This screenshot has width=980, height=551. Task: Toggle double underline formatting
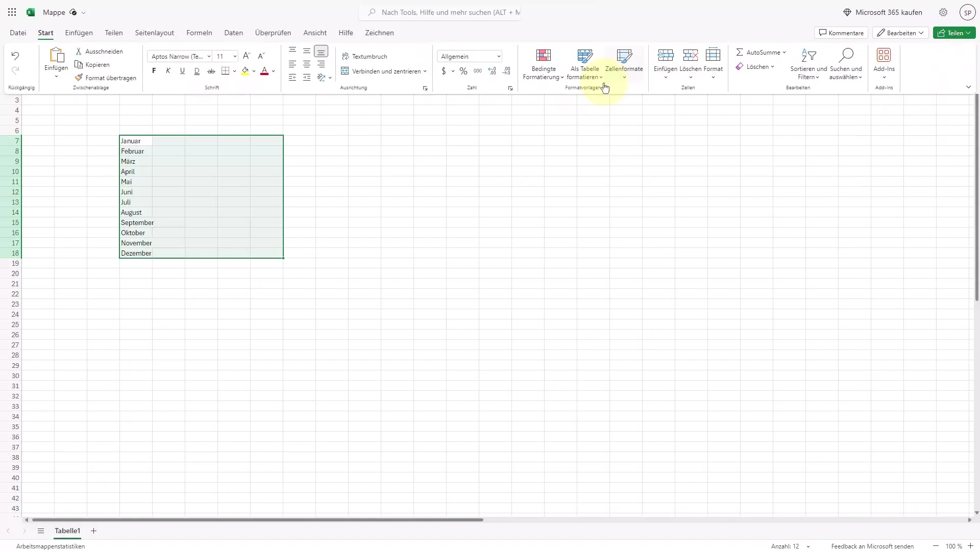pyautogui.click(x=197, y=71)
